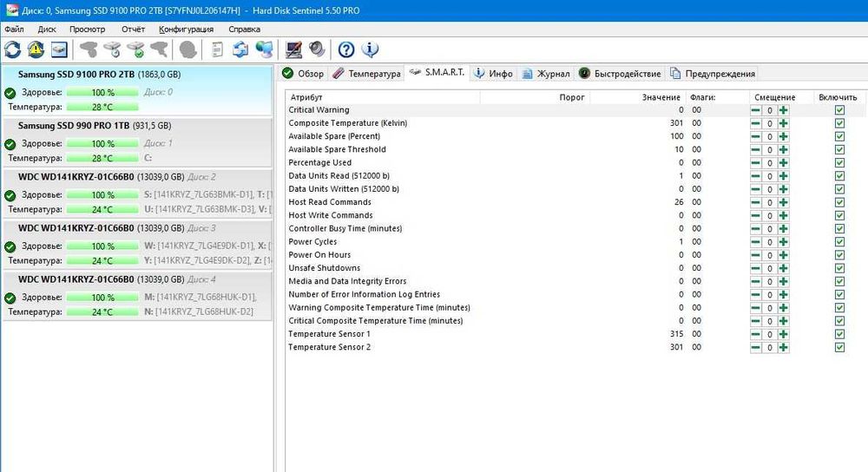
Task: Switch to the Журнал tab
Action: [546, 74]
